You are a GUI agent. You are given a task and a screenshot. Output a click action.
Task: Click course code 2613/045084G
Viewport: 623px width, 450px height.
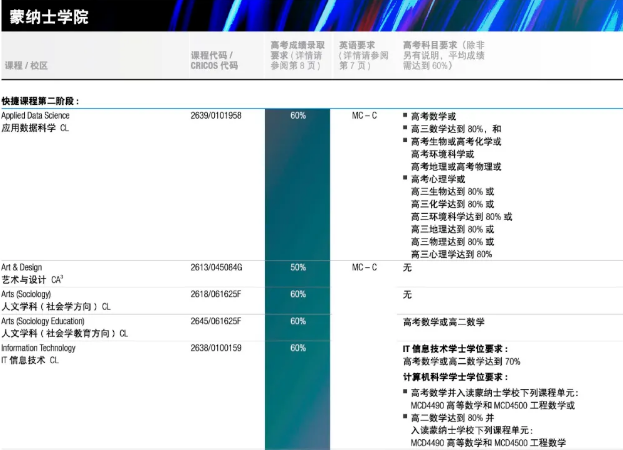[216, 268]
